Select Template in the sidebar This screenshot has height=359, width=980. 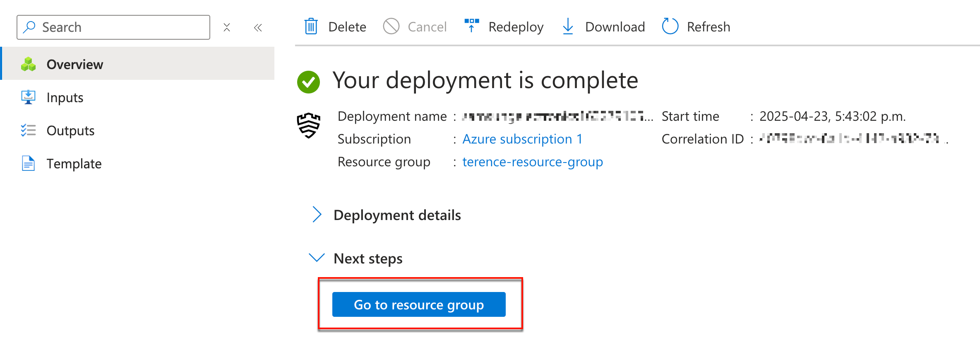pos(74,164)
